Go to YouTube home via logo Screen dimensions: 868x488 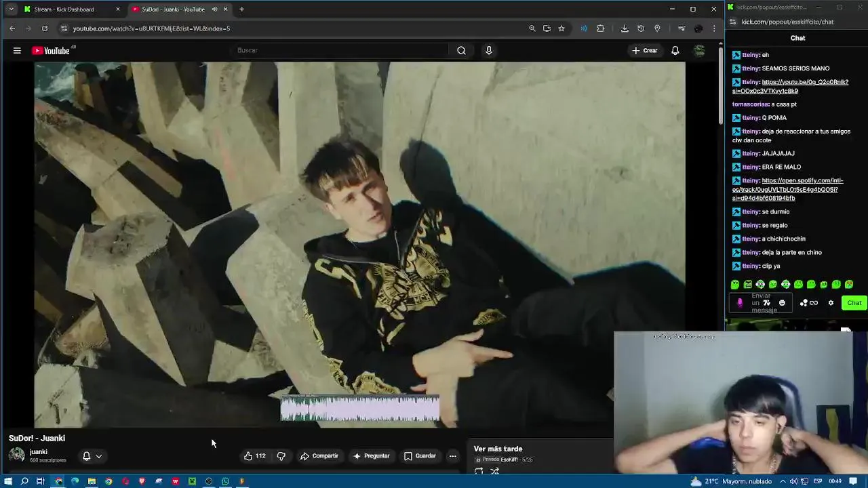[x=50, y=50]
